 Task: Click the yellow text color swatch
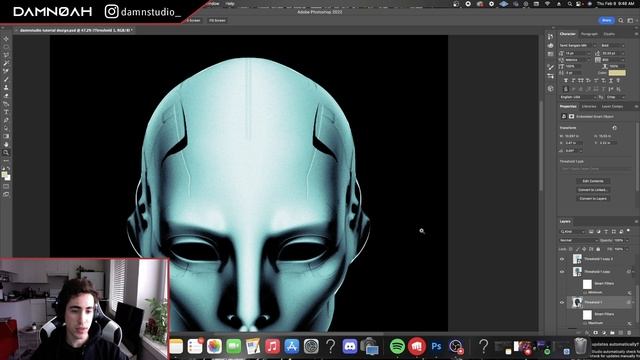(x=617, y=73)
